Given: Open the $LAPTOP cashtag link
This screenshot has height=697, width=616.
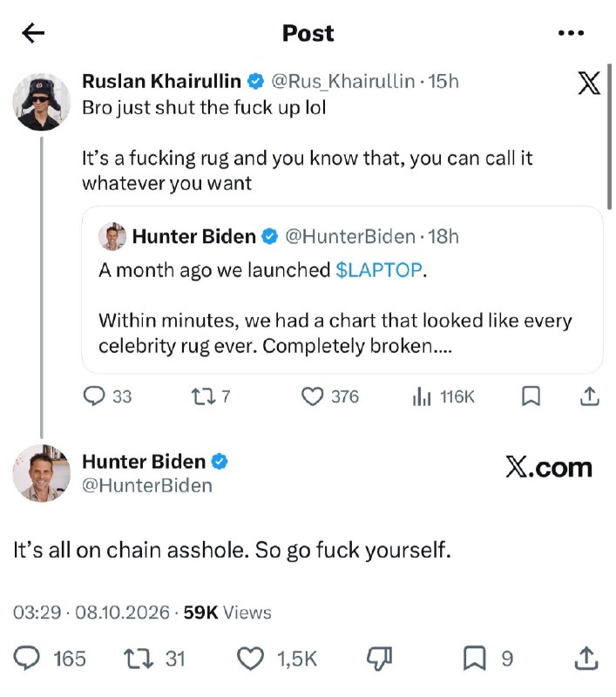Looking at the screenshot, I should click(x=379, y=270).
